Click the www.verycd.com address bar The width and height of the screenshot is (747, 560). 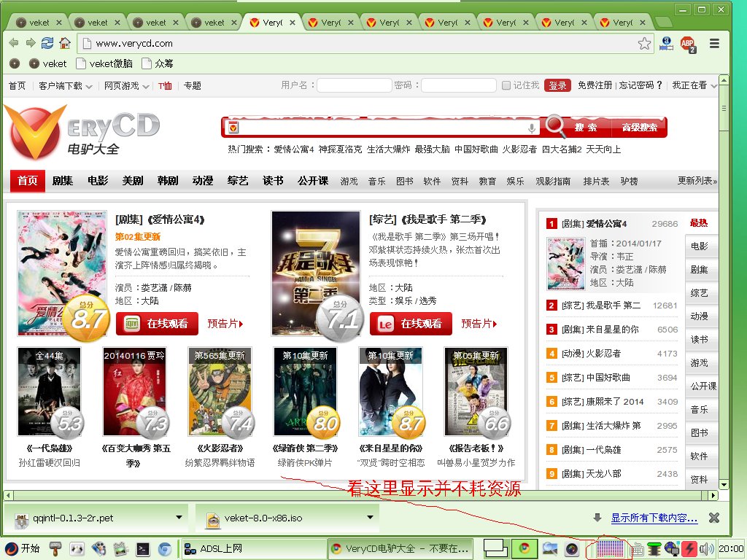[x=365, y=43]
